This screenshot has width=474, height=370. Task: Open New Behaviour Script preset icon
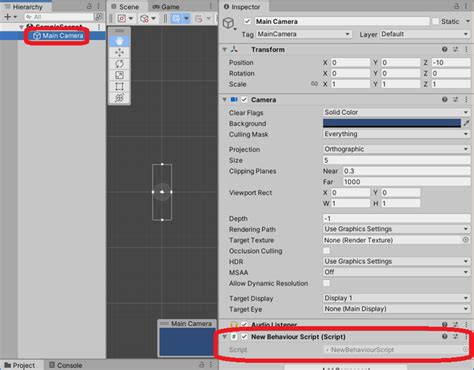[456, 336]
